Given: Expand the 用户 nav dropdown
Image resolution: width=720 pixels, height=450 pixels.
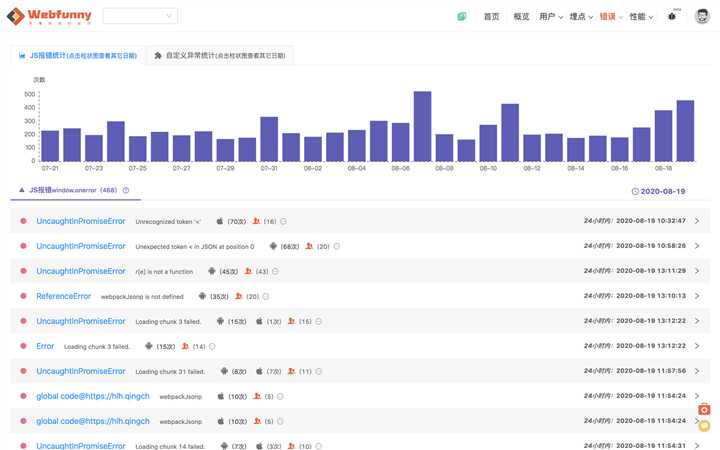Looking at the screenshot, I should pos(551,17).
